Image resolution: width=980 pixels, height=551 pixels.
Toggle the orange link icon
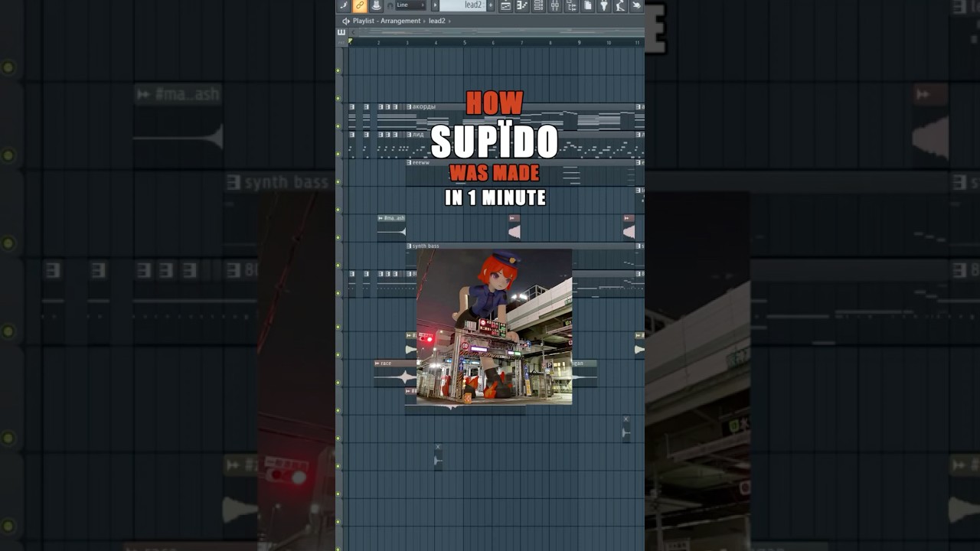coord(360,5)
